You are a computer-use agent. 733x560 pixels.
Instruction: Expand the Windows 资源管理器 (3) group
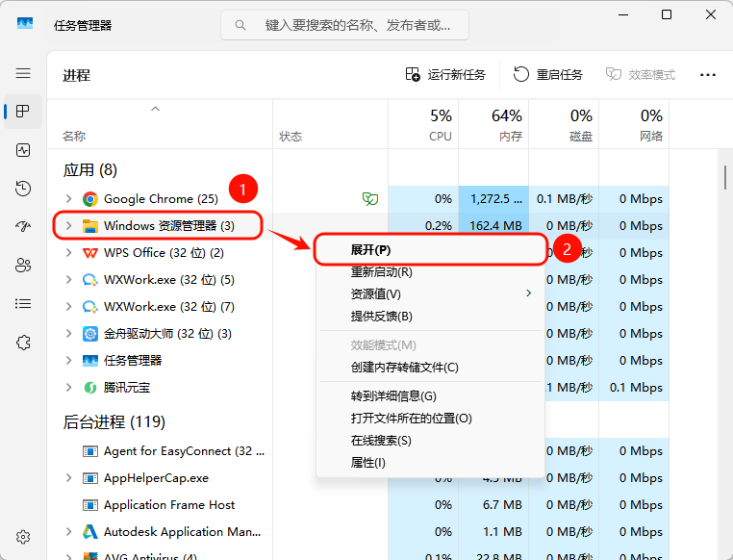click(68, 226)
